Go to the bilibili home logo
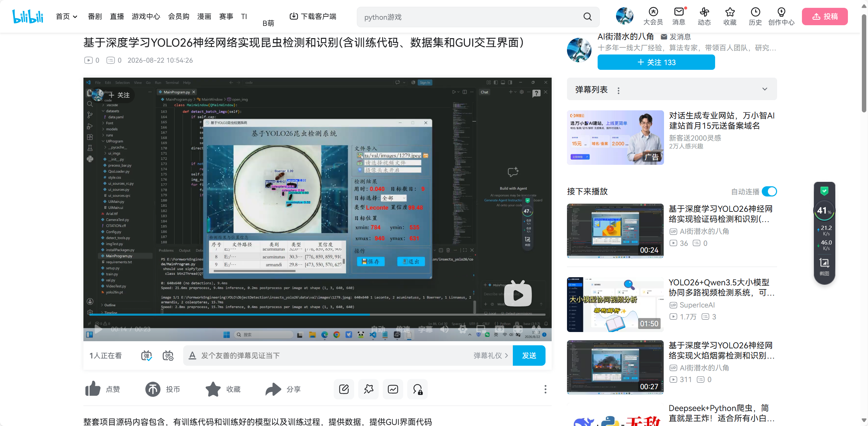 28,16
